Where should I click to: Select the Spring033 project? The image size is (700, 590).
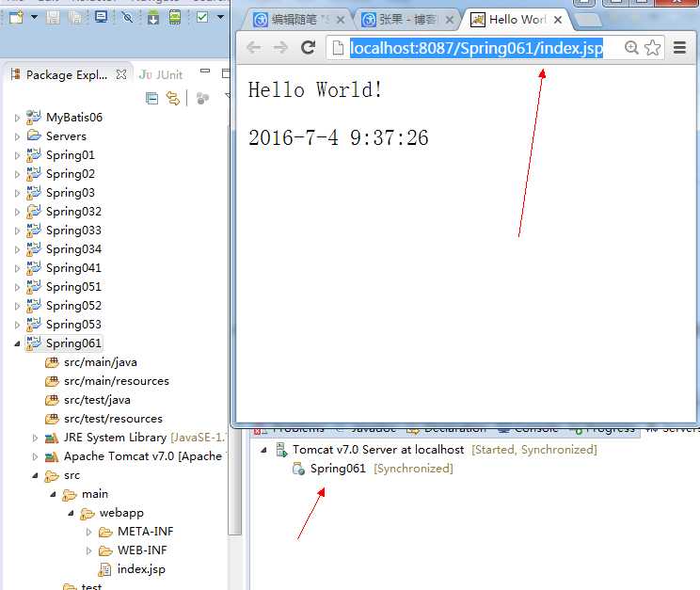73,231
